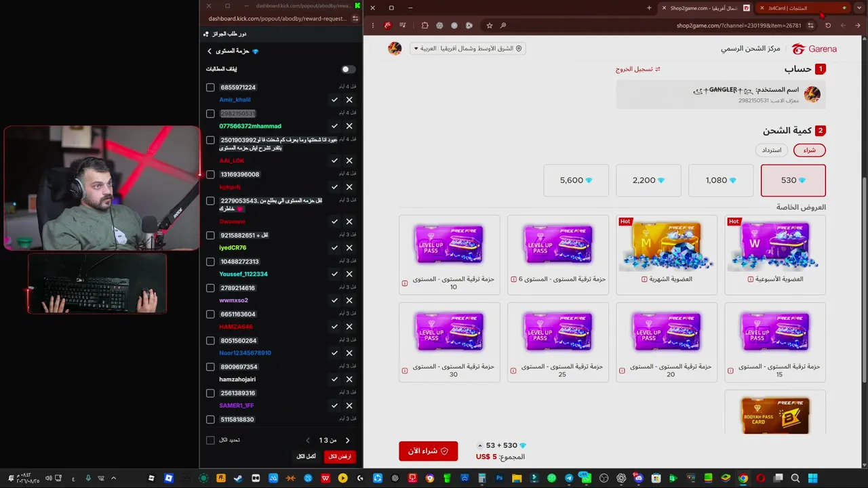The height and width of the screenshot is (488, 868).
Task: Check the box for request 2789214616
Action: click(x=210, y=288)
